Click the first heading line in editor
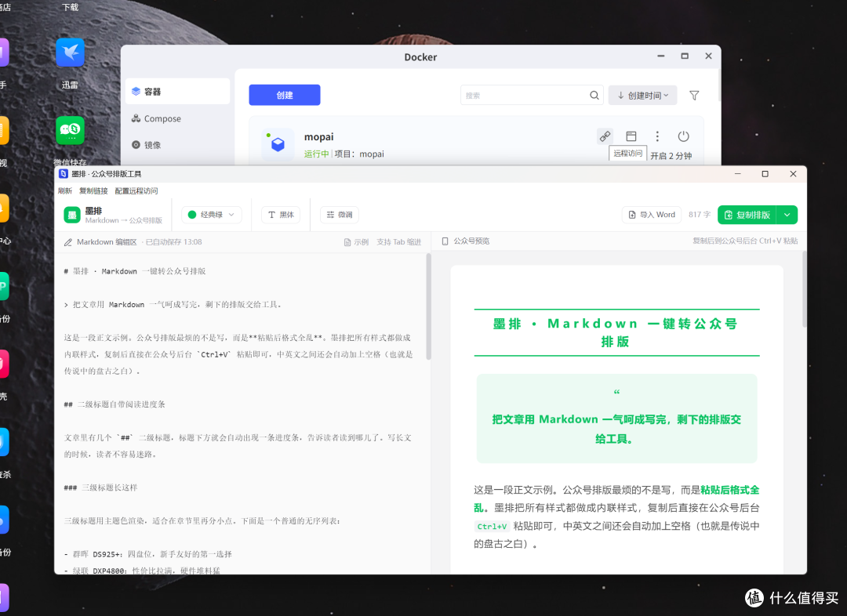Screen dimensions: 847x616 pyautogui.click(x=135, y=271)
